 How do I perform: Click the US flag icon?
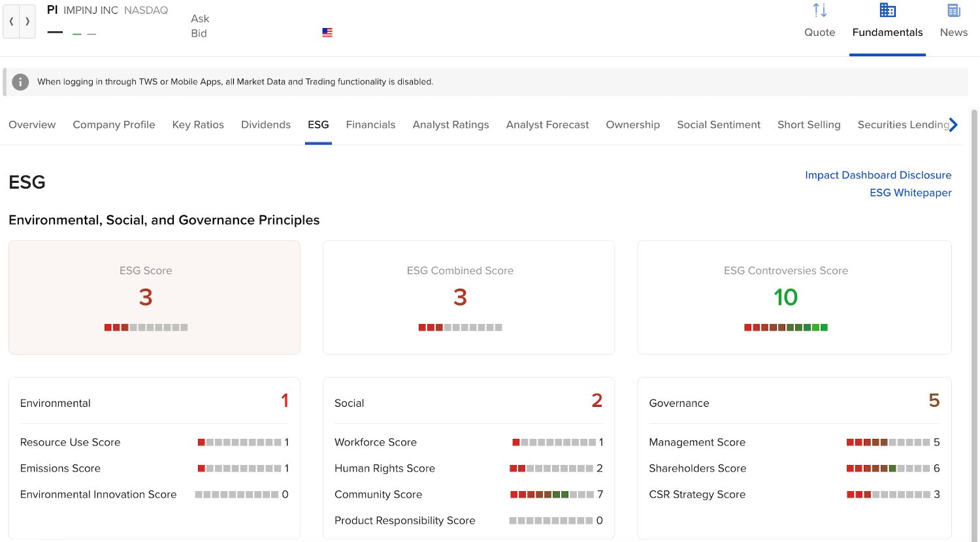pos(327,33)
